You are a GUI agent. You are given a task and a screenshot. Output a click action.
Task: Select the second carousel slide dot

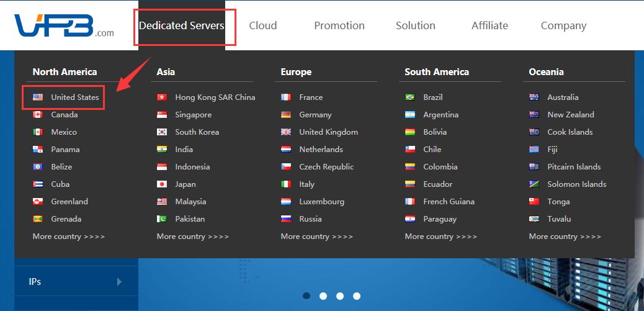point(323,296)
